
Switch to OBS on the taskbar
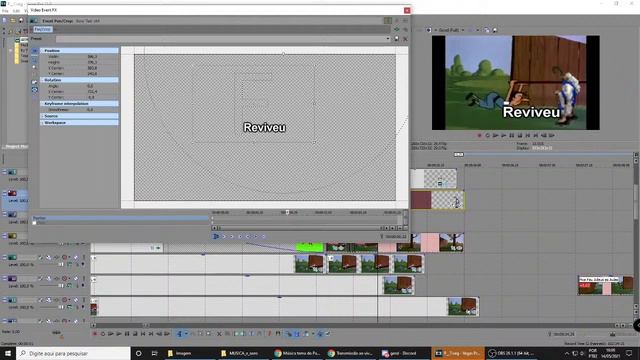[511, 353]
